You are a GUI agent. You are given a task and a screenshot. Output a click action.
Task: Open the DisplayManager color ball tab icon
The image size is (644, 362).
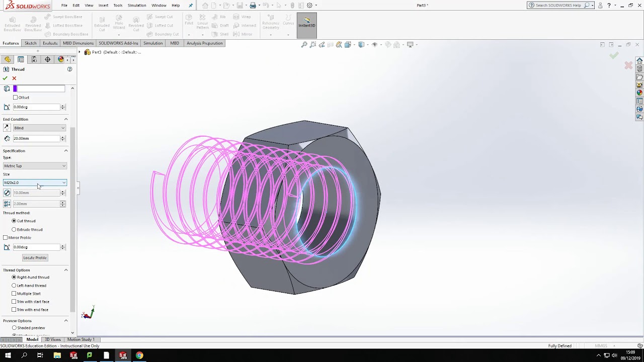coord(61,59)
